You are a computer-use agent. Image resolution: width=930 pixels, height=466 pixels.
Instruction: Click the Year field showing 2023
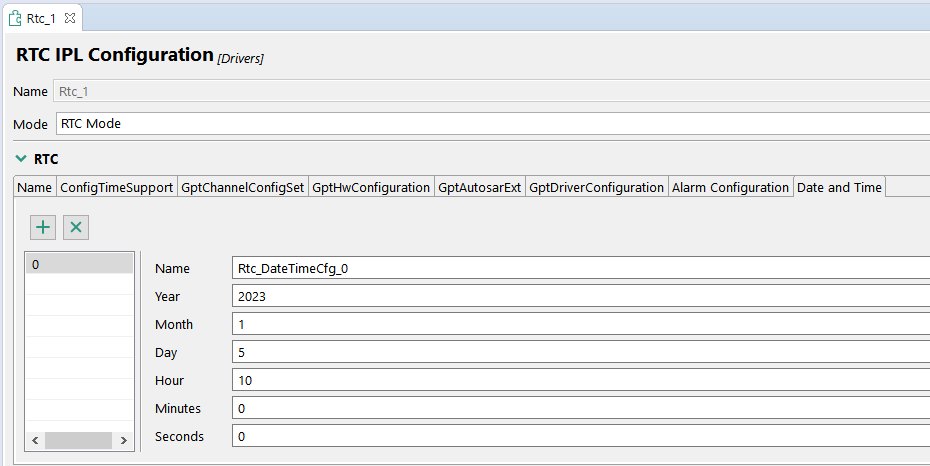pyautogui.click(x=580, y=296)
